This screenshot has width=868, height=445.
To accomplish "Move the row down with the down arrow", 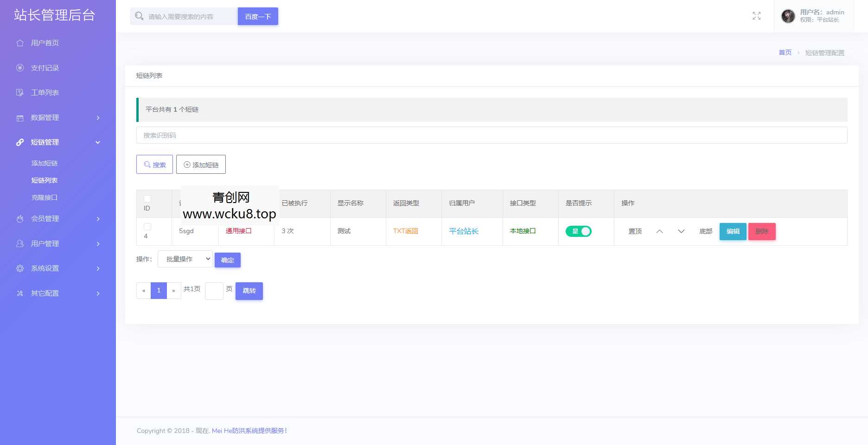I will pos(681,231).
